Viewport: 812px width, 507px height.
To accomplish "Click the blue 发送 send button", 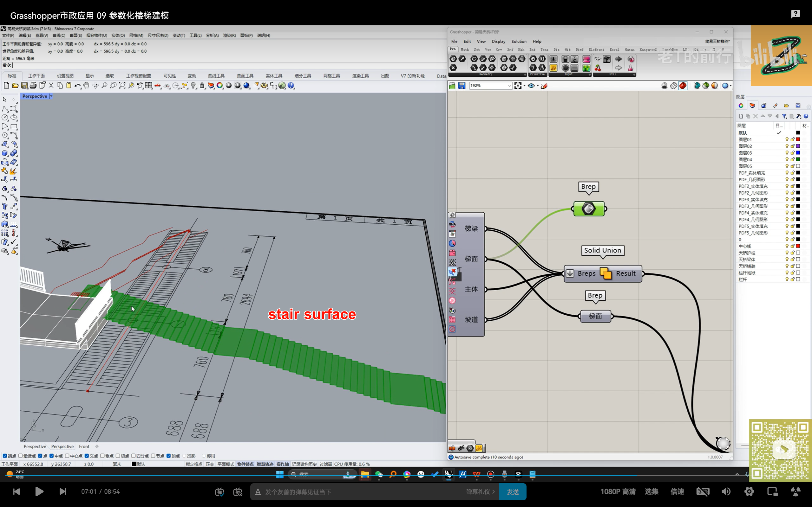I will coord(512,492).
